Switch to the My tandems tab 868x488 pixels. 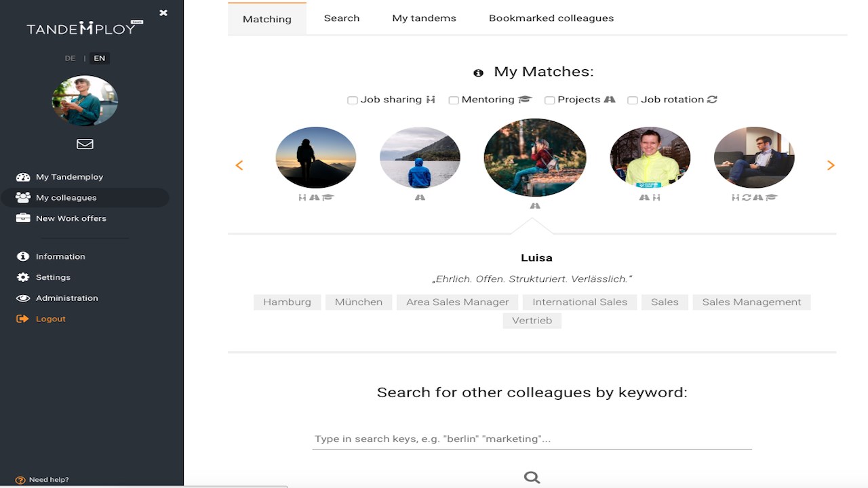coord(424,18)
